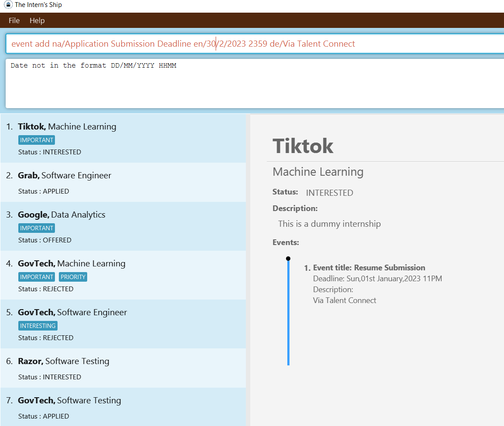Select GovTech, Machine Learning internship

(x=123, y=275)
